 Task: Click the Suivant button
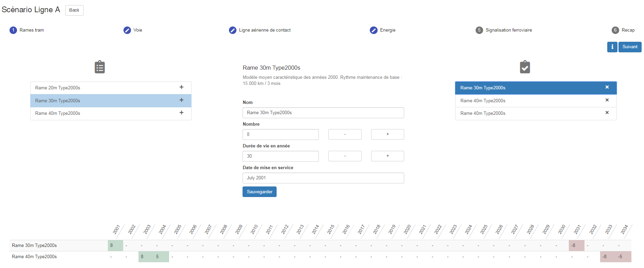point(630,47)
